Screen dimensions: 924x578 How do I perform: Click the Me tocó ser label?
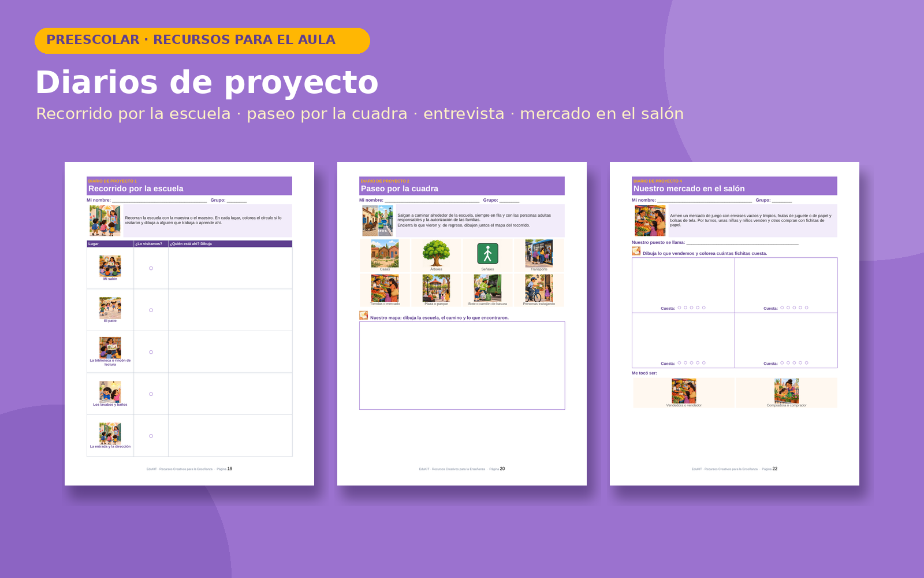(x=644, y=373)
